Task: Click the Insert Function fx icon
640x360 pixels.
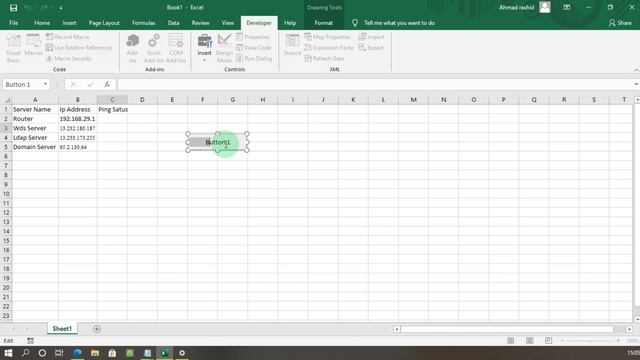Action: pos(107,84)
